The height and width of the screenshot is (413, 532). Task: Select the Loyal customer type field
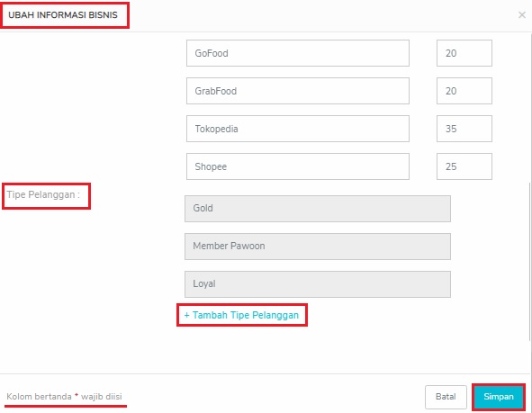point(318,284)
